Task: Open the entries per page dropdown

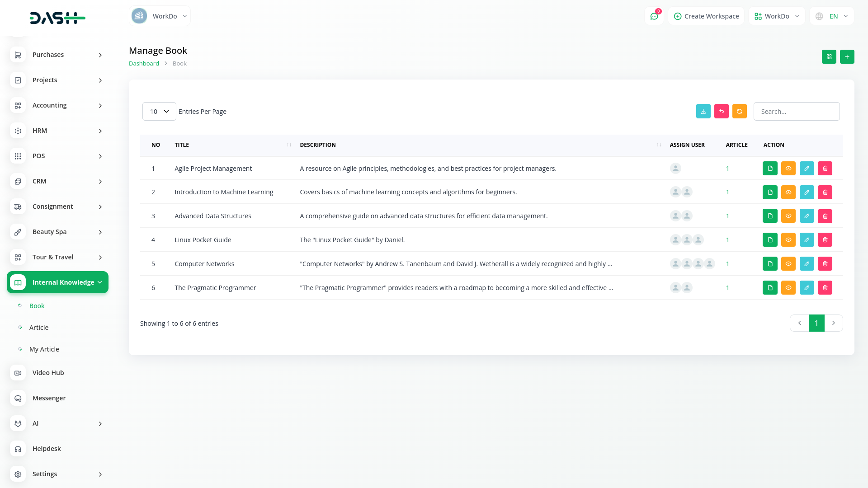Action: tap(159, 111)
